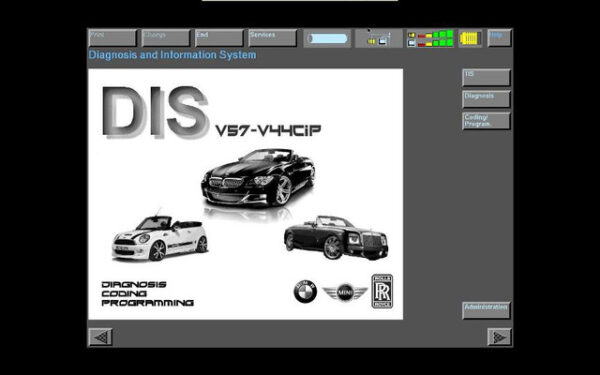
Task: Open the Coding/Program section
Action: pos(486,121)
